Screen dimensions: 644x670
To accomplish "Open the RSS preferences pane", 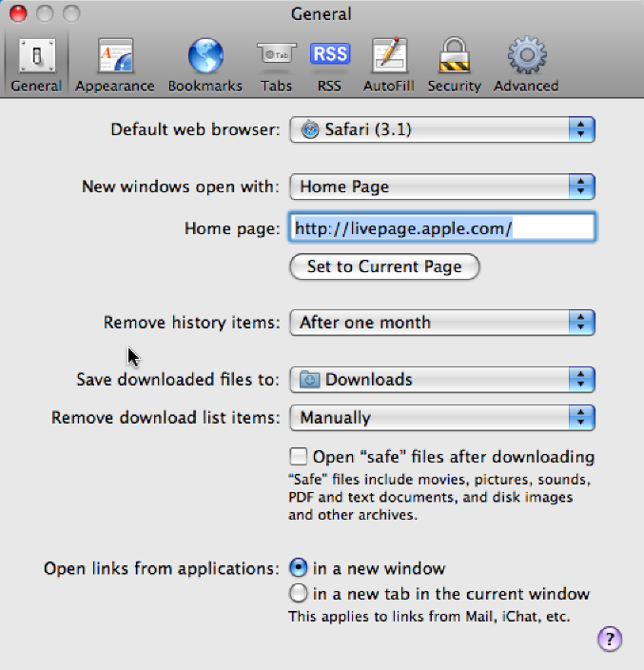I will coord(330,65).
